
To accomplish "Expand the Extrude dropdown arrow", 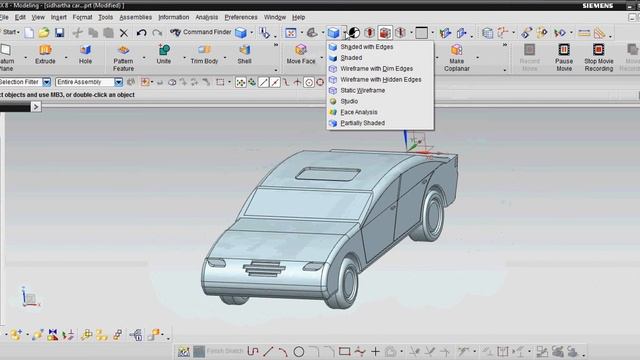I will click(x=66, y=58).
